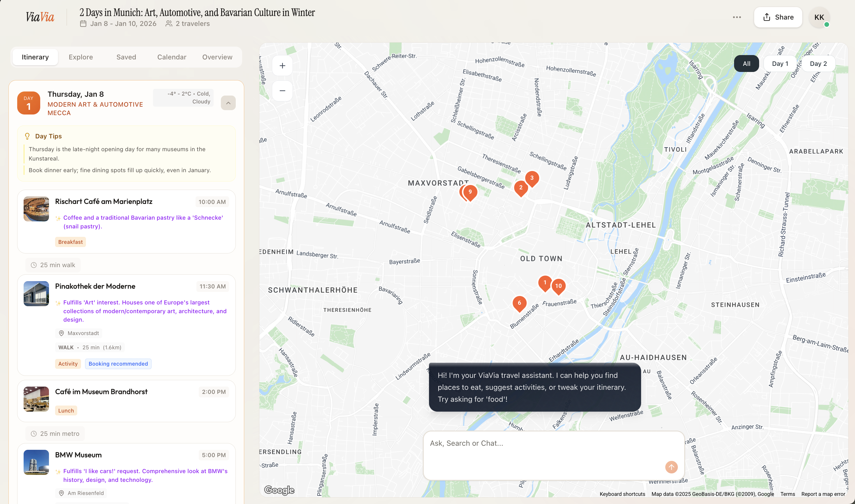The width and height of the screenshot is (855, 504).
Task: Click the ViaVia logo
Action: [40, 17]
